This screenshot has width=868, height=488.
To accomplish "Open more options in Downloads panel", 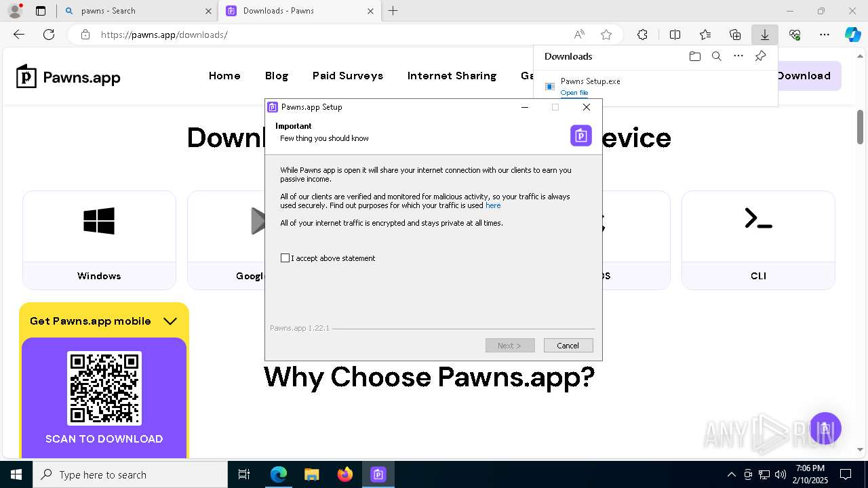I will (738, 56).
